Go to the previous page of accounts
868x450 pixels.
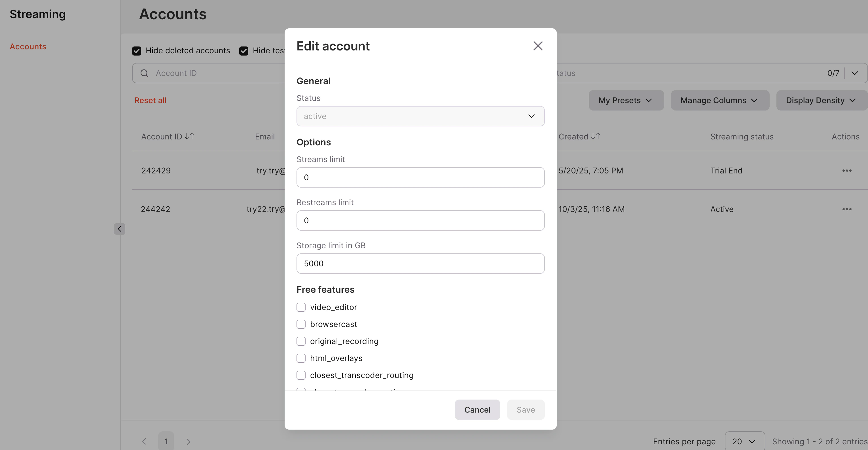144,441
